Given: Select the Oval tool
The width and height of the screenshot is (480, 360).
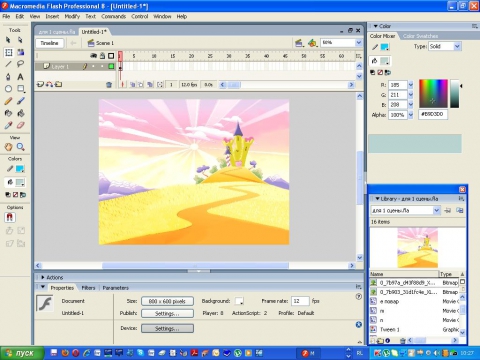Looking at the screenshot, I should 8,89.
